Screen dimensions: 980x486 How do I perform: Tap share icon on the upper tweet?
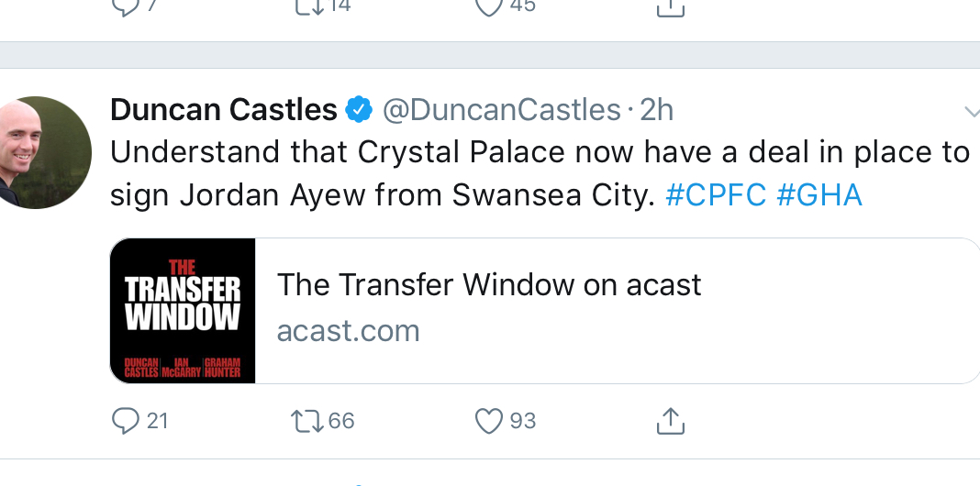click(x=671, y=7)
